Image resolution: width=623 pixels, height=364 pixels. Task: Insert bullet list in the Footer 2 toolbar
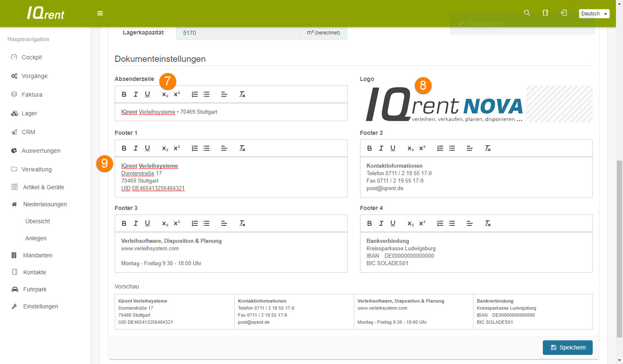452,148
